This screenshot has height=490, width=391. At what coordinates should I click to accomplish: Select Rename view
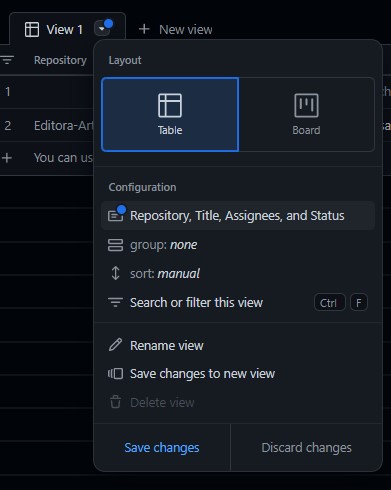(x=238, y=346)
